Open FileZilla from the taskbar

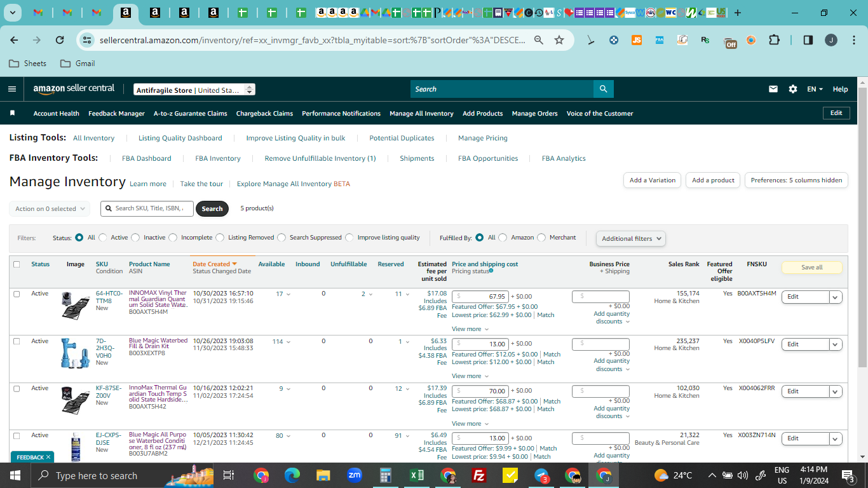coord(479,475)
